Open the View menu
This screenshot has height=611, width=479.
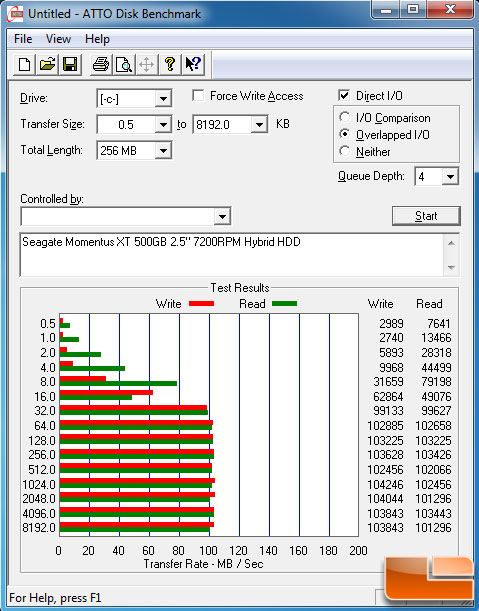click(x=58, y=39)
